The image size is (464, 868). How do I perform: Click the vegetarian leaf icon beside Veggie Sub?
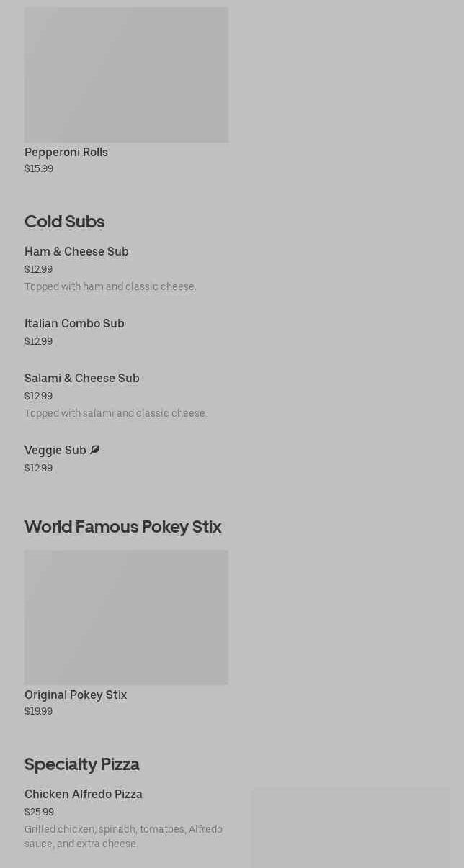pos(94,450)
